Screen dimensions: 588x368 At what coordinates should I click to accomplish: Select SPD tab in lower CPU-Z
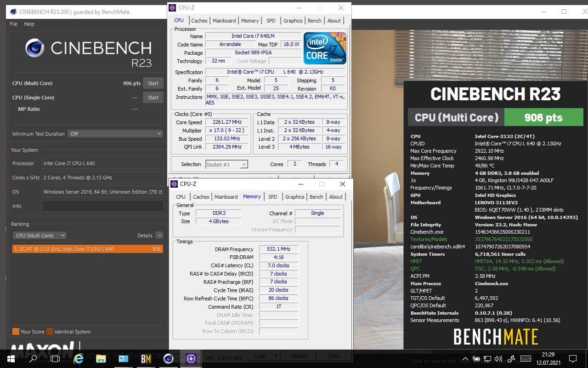(273, 197)
